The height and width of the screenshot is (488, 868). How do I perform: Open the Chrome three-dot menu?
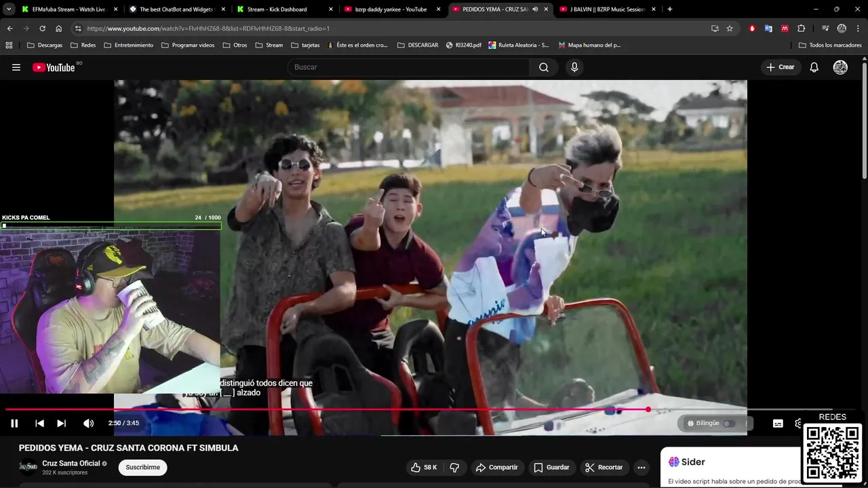point(859,28)
